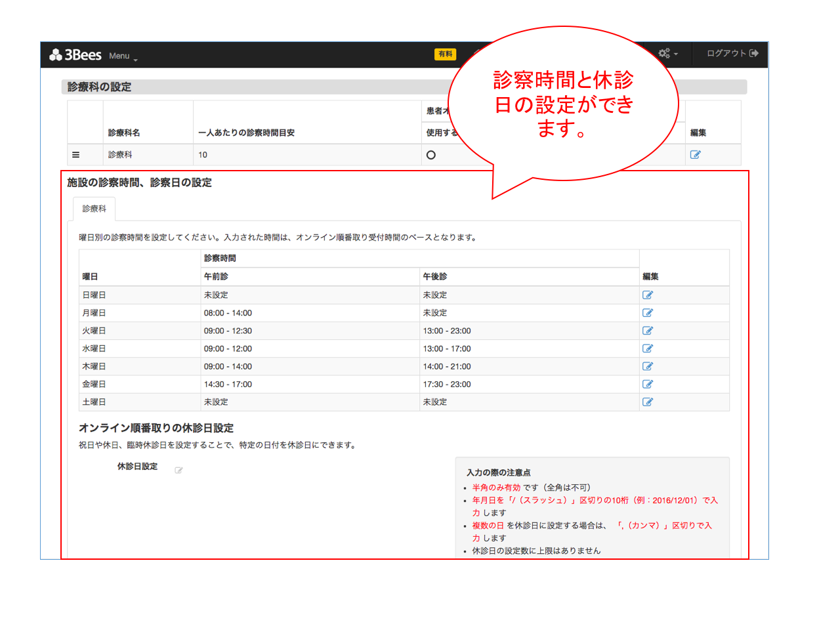Edit 月曜日 consultation hours
Viewport: 840px width, 630px height.
coord(648,313)
